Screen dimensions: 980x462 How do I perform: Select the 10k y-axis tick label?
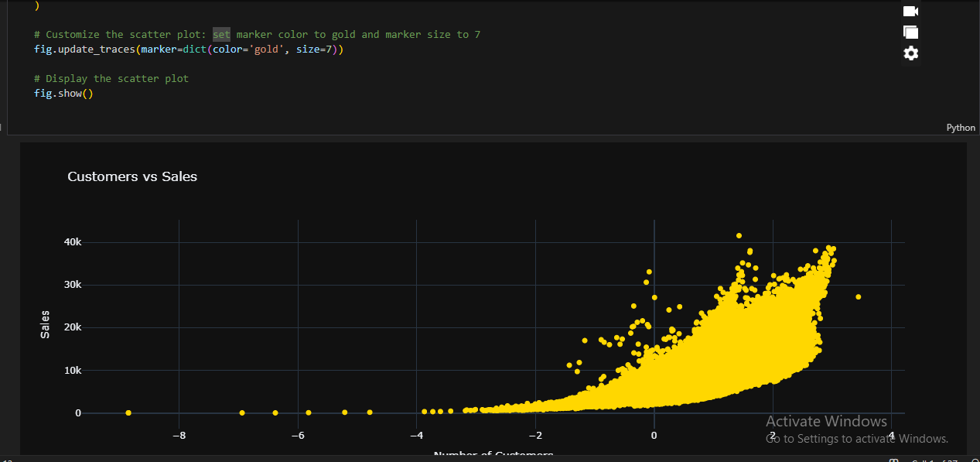coord(73,371)
